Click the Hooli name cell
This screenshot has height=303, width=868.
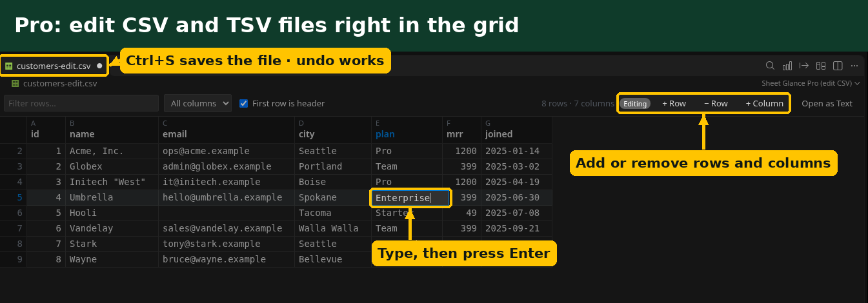click(x=112, y=213)
